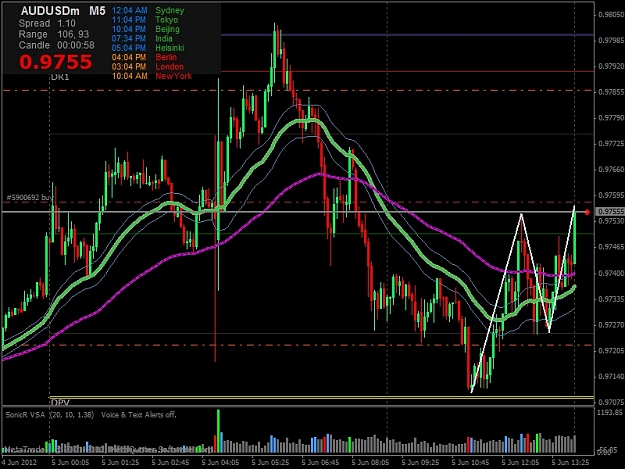Click the 0.97075 price axis label
This screenshot has height=469, width=625.
(x=611, y=402)
